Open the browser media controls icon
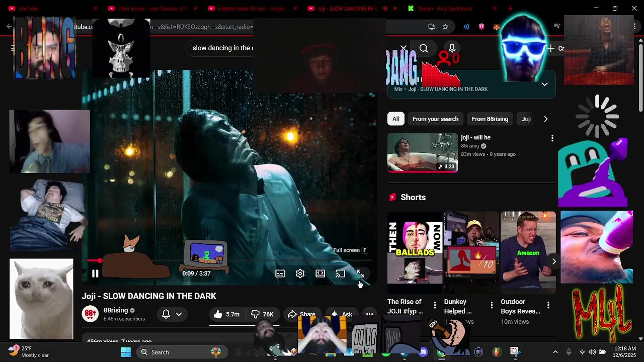The width and height of the screenshot is (644, 362). pos(557,26)
